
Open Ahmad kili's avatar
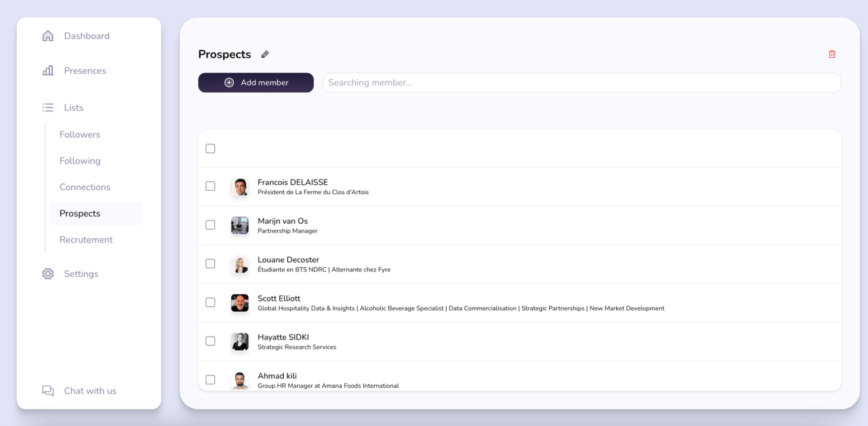[240, 380]
